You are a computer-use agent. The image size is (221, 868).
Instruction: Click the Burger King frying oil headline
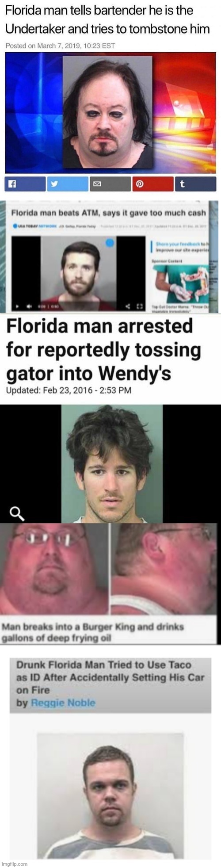coord(92,632)
